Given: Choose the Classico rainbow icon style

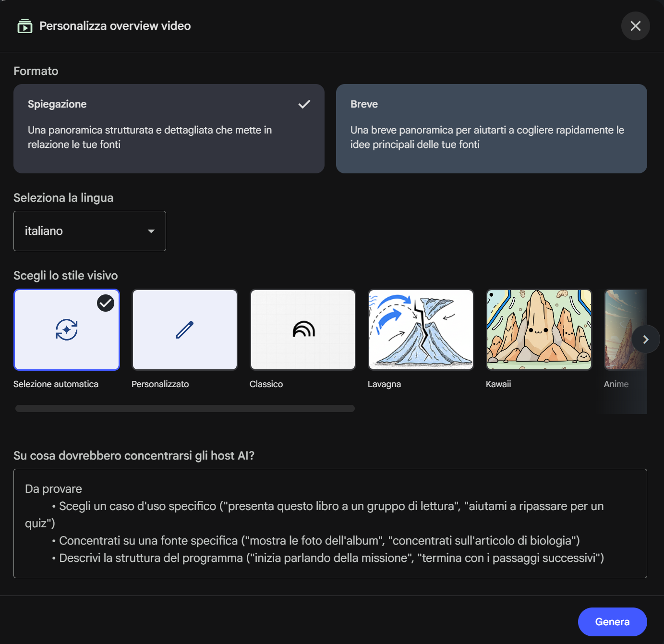Looking at the screenshot, I should tap(303, 330).
